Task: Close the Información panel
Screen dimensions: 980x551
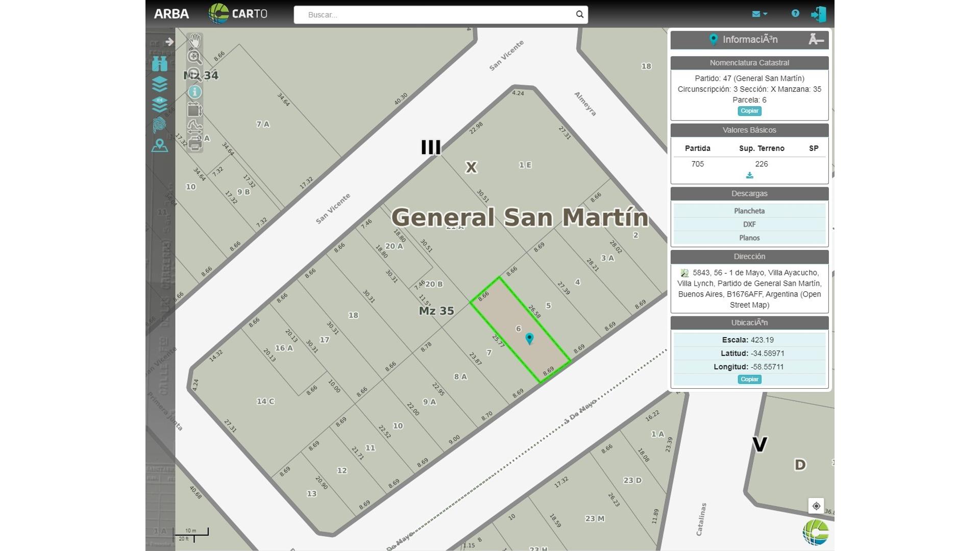Action: point(816,39)
